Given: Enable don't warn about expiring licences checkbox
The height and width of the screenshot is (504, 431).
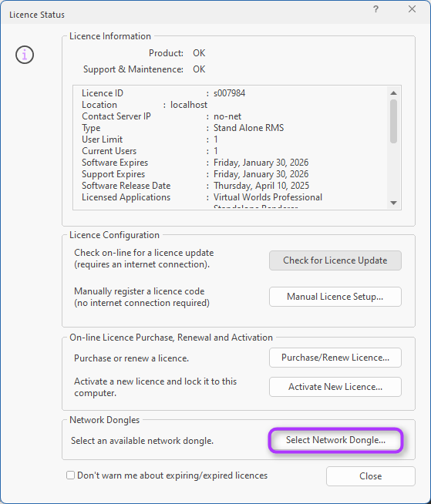Looking at the screenshot, I should (x=70, y=475).
